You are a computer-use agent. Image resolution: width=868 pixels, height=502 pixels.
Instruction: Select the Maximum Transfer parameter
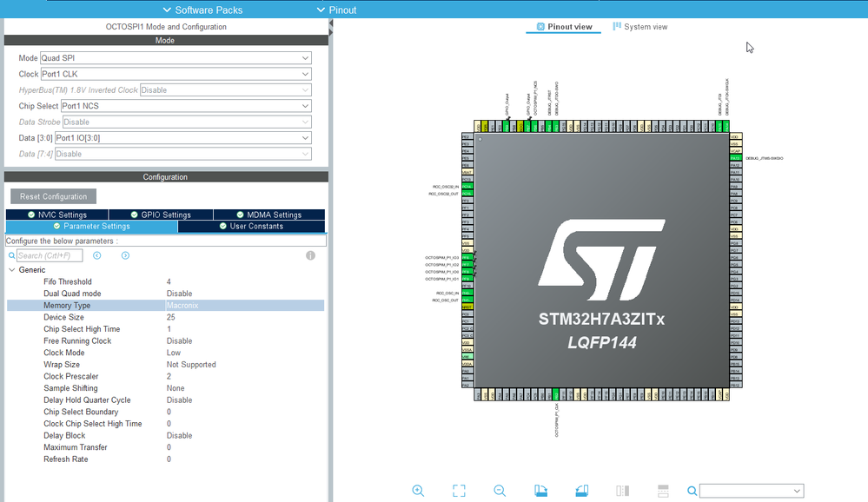tap(165, 447)
